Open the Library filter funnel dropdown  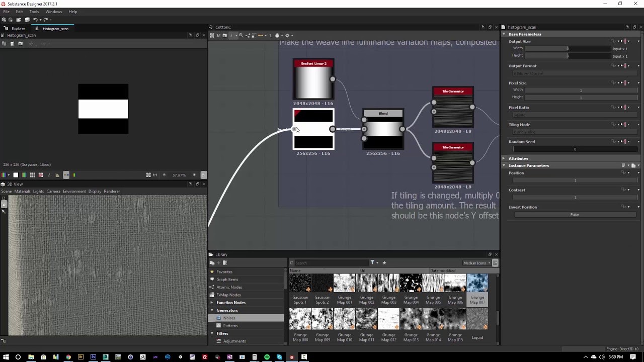click(x=374, y=263)
